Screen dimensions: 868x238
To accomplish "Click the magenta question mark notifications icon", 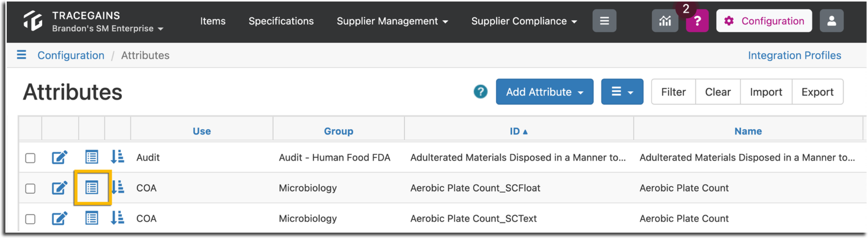I will 697,21.
